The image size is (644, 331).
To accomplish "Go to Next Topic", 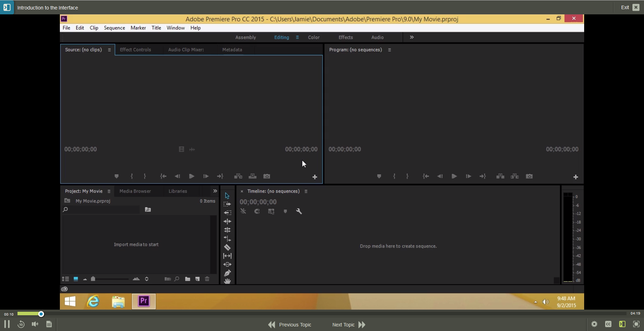I will tap(349, 325).
